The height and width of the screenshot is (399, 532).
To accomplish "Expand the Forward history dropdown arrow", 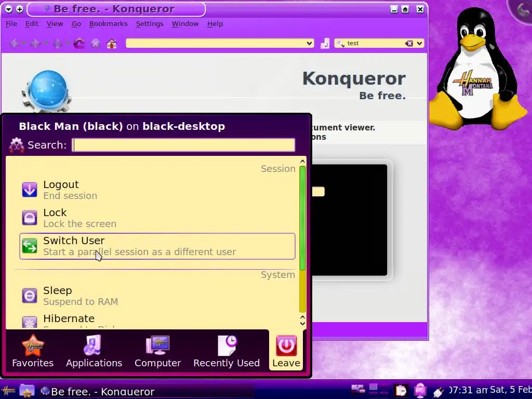I will [x=46, y=44].
